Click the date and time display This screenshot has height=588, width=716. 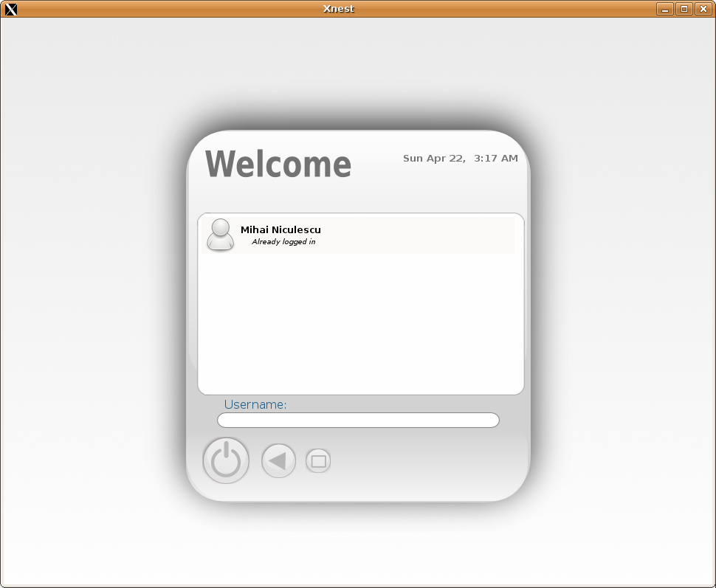461,159
